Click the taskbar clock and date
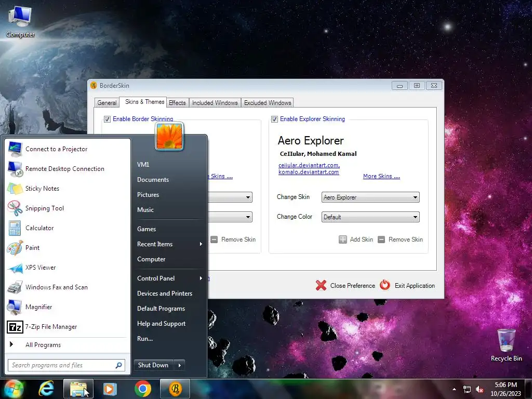The width and height of the screenshot is (532, 399). [506, 389]
